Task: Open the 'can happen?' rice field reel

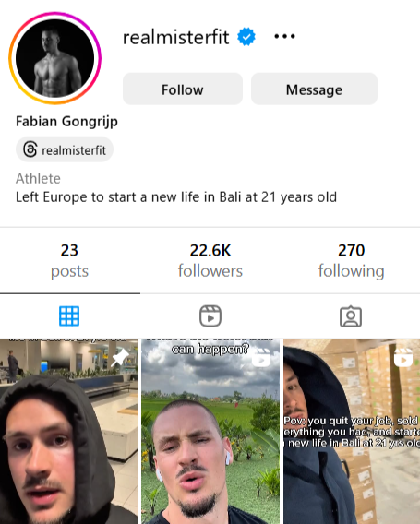Action: (210, 432)
